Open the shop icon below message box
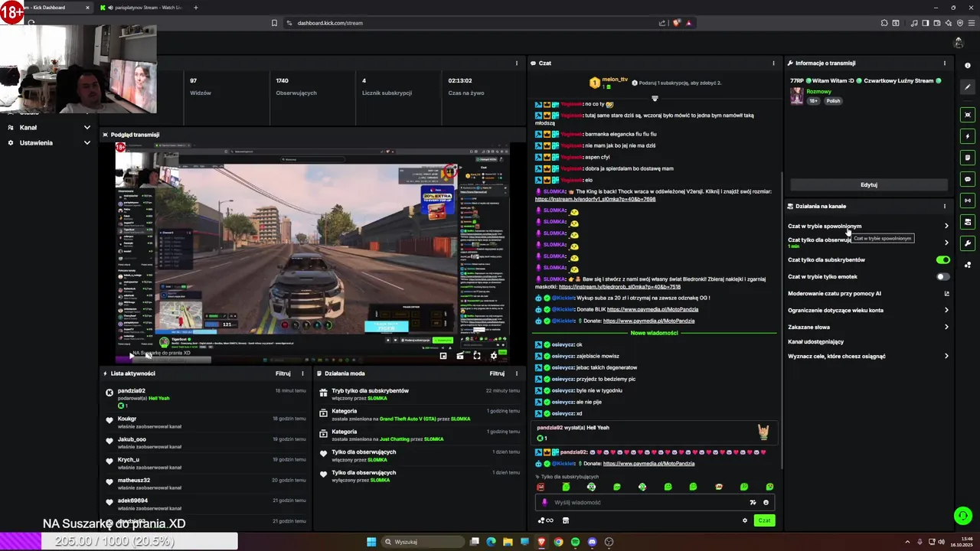The height and width of the screenshot is (551, 980). (566, 520)
